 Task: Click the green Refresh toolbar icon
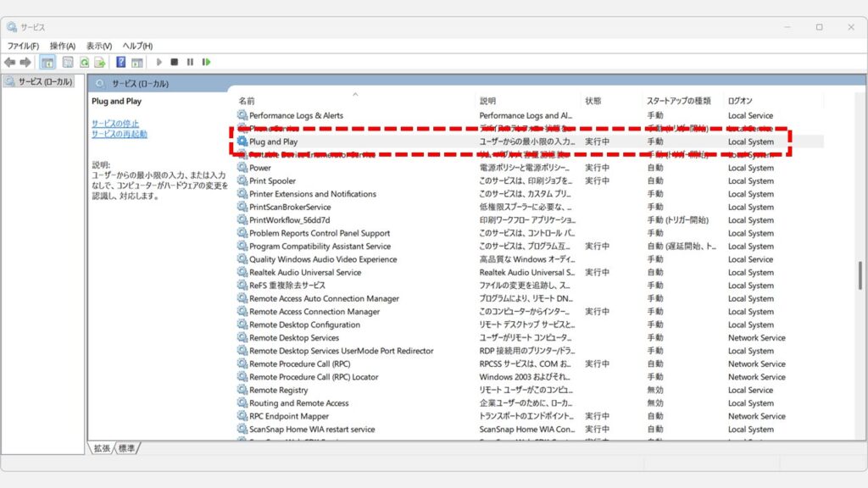coord(84,63)
